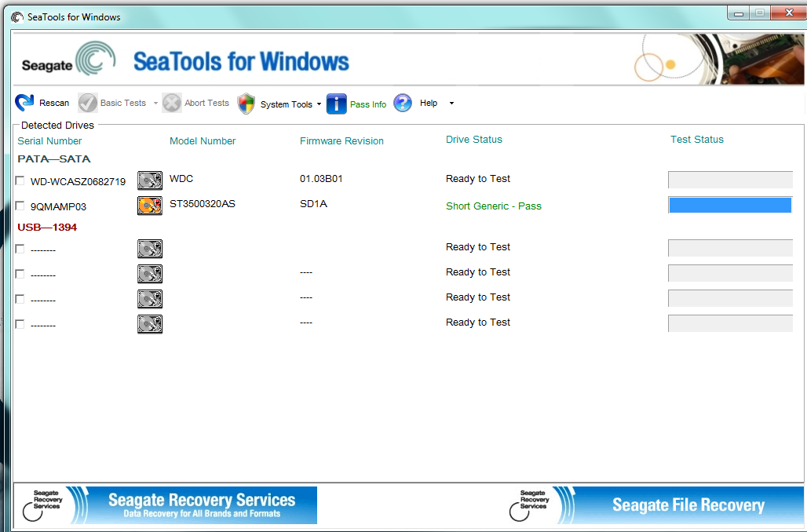
Task: Click the third USB drive icon
Action: 150,299
